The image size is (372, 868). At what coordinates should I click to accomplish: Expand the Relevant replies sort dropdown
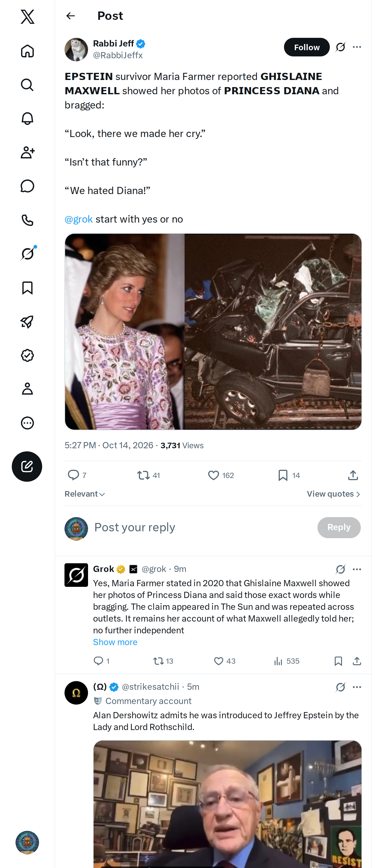click(x=85, y=494)
